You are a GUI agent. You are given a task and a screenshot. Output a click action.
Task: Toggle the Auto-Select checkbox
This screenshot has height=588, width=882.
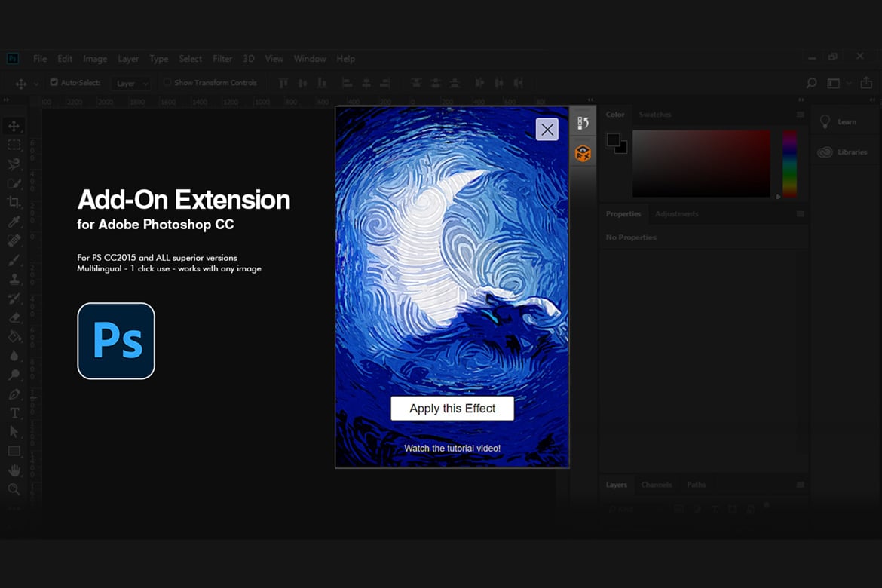point(54,82)
